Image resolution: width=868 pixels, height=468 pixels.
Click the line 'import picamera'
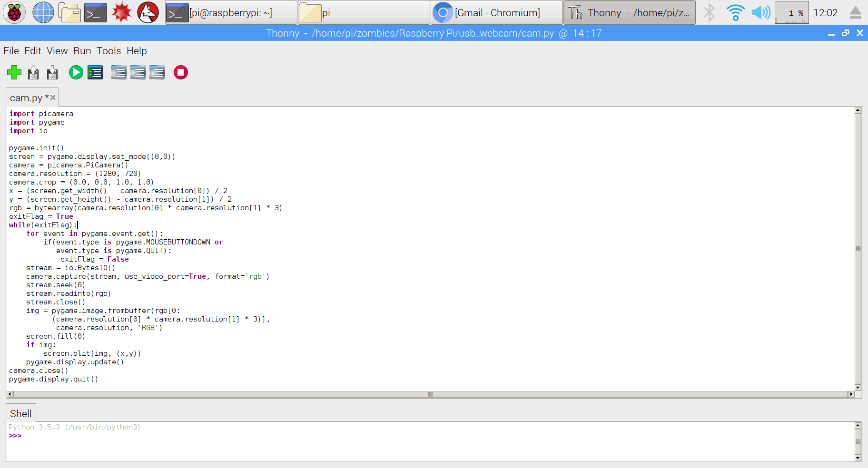(x=41, y=114)
